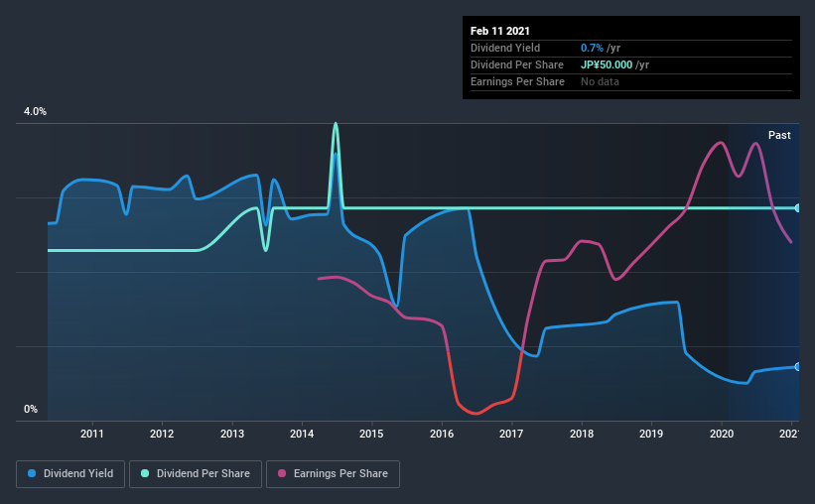Click the Past region label
This screenshot has height=504, width=815.
tap(779, 135)
